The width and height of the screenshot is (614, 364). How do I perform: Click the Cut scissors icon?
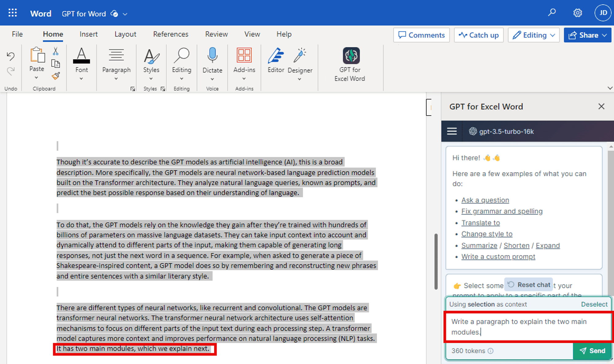(x=56, y=51)
